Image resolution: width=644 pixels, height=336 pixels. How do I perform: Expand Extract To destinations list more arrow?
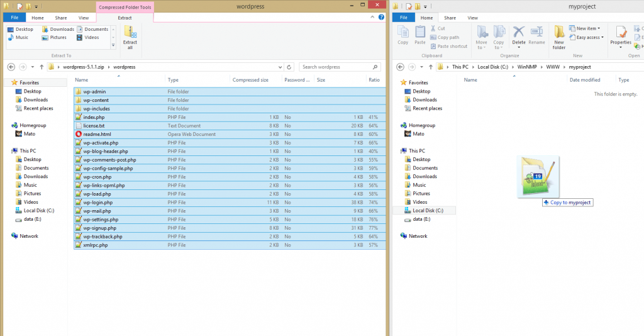113,45
